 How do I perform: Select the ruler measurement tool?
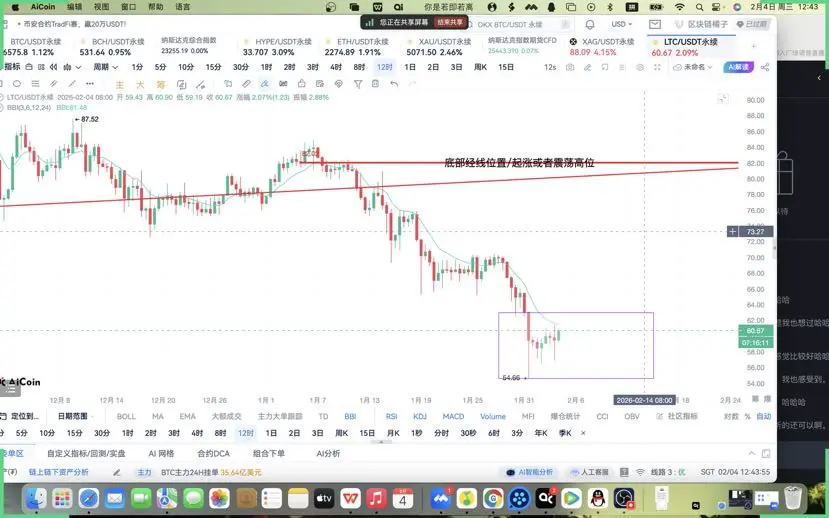click(x=246, y=84)
